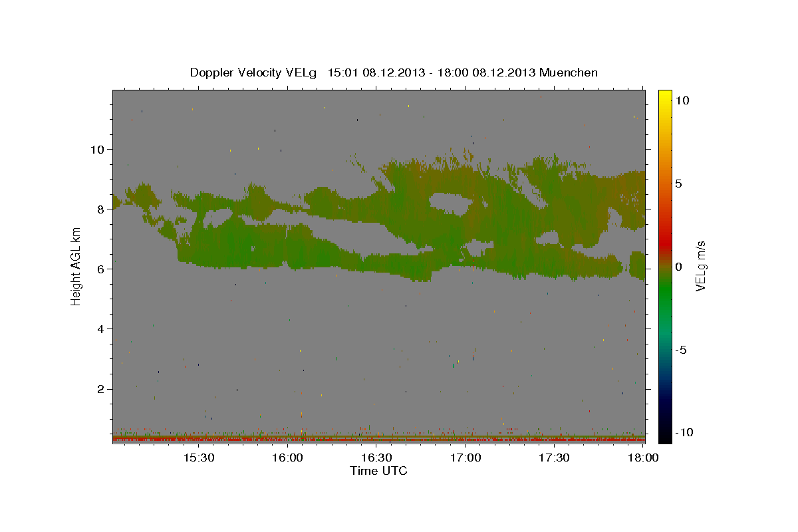
Task: Click the height tick label 8
Action: [x=99, y=209]
